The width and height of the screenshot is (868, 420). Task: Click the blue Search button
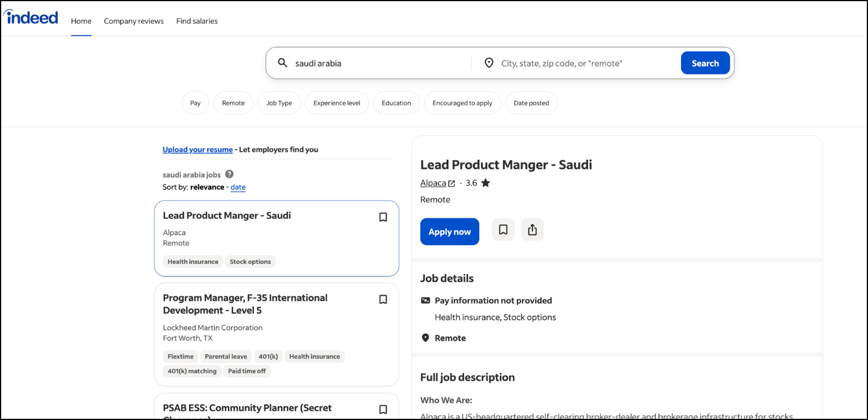pyautogui.click(x=705, y=63)
